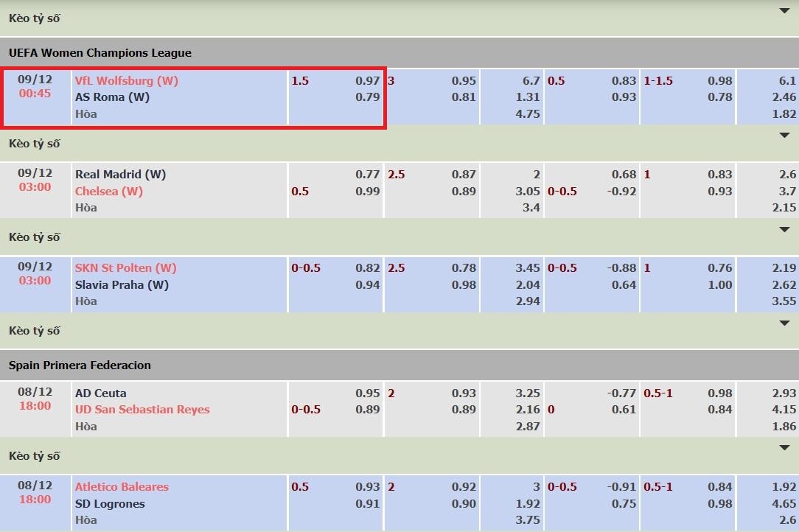The image size is (799, 532).
Task: Expand the Kèo tỷ số arrow below AD Ceuta match
Action: [x=784, y=448]
